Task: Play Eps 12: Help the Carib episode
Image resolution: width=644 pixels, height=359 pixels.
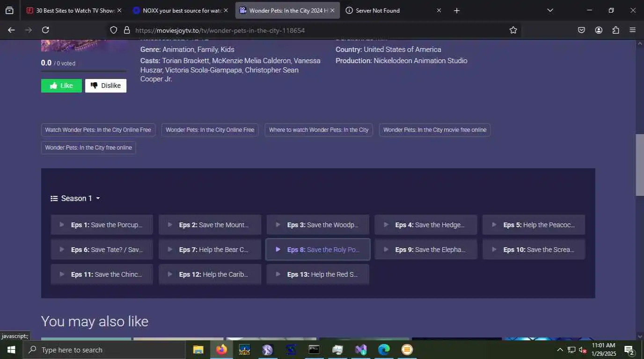Action: pyautogui.click(x=210, y=274)
